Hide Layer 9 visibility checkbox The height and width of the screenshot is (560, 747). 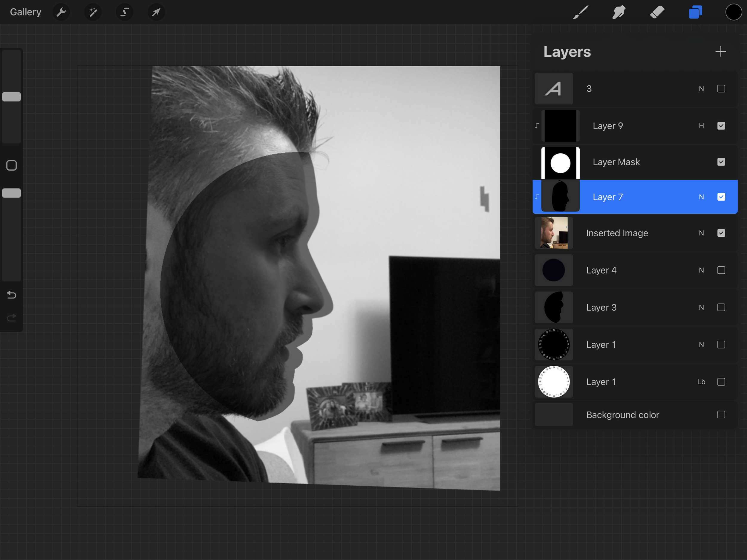tap(721, 126)
